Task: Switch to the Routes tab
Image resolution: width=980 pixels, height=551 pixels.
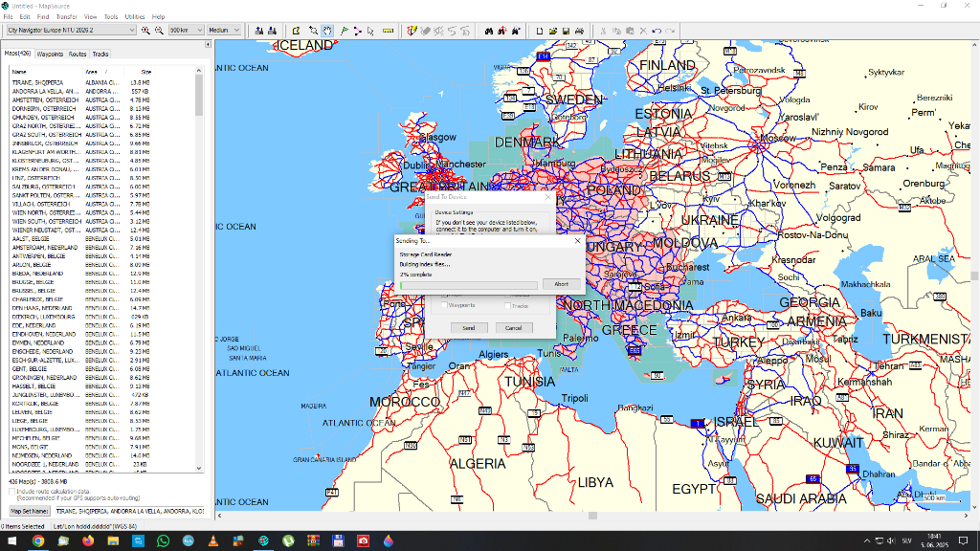Action: pos(78,55)
